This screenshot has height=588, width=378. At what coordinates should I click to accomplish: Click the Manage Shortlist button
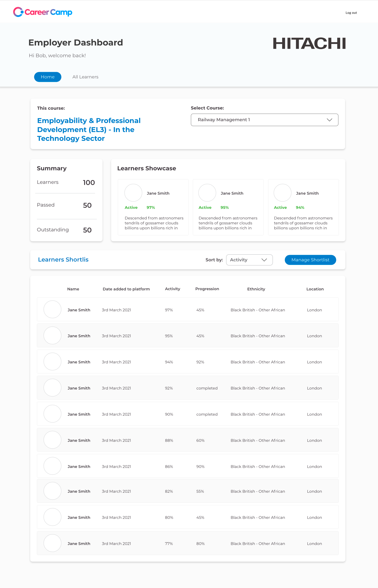310,260
